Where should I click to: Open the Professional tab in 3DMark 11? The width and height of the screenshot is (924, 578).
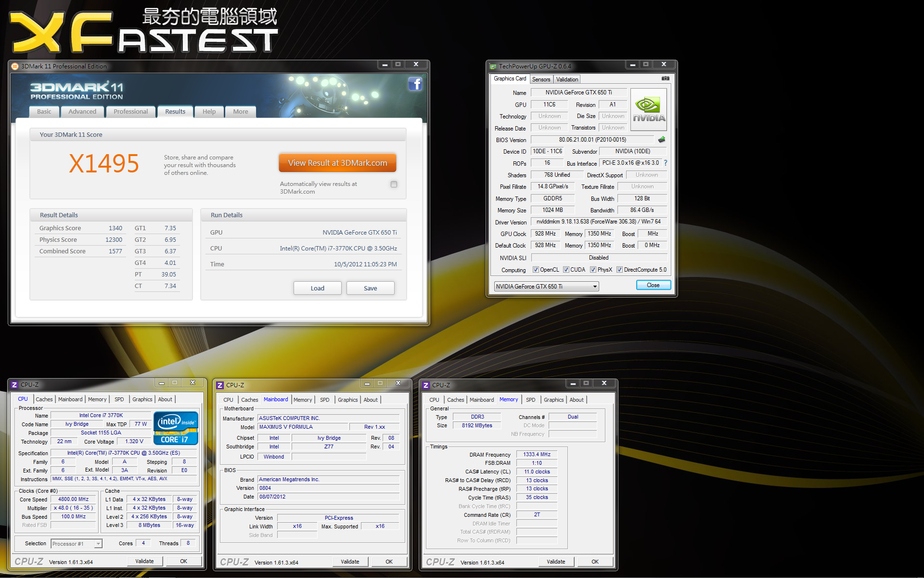131,112
